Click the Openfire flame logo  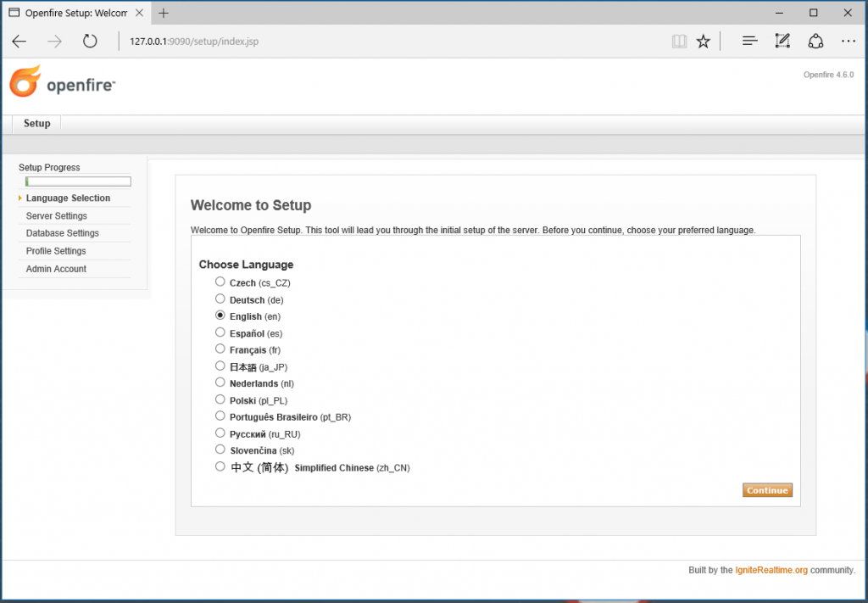click(x=25, y=81)
